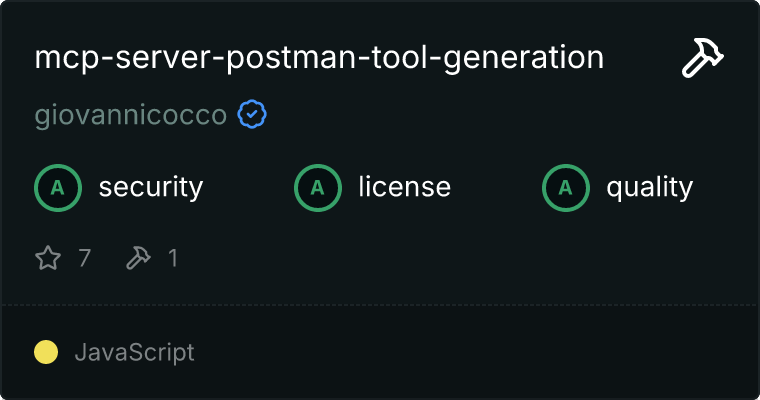
Task: Click the security label text
Action: click(x=151, y=188)
